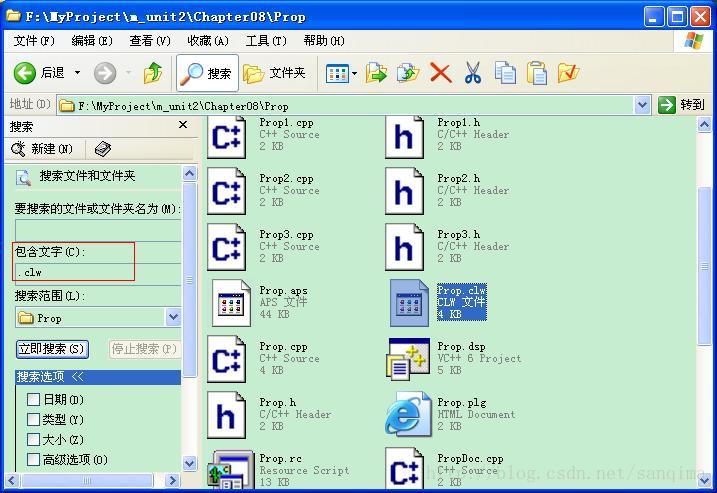Open the 编辑(E) menu
Viewport: 717px width, 493px height.
pyautogui.click(x=92, y=41)
